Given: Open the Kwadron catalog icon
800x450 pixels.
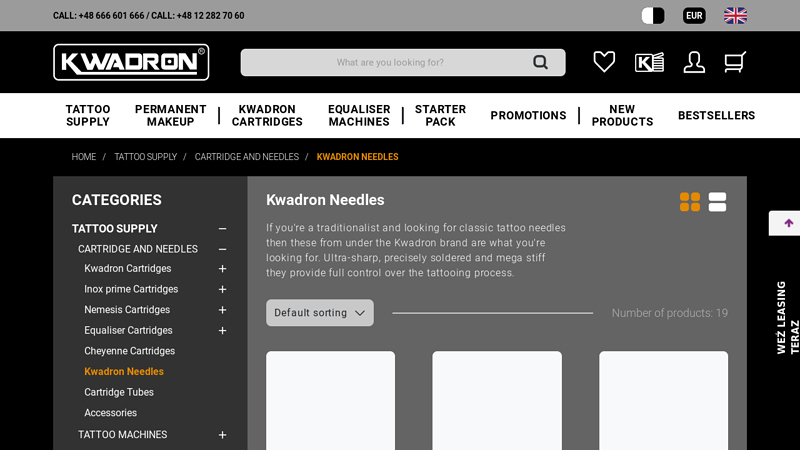Looking at the screenshot, I should click(649, 62).
